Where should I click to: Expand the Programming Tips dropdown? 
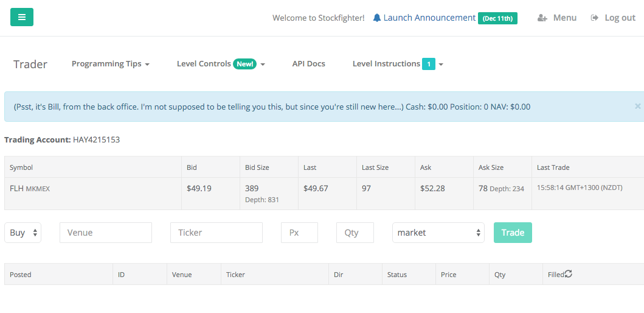tap(110, 64)
